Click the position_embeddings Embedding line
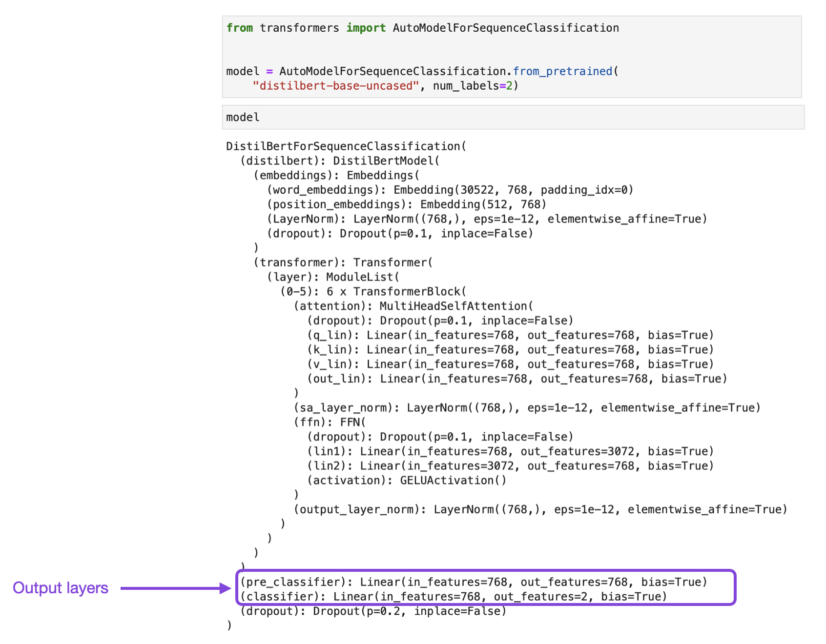The width and height of the screenshot is (826, 644). click(x=406, y=204)
